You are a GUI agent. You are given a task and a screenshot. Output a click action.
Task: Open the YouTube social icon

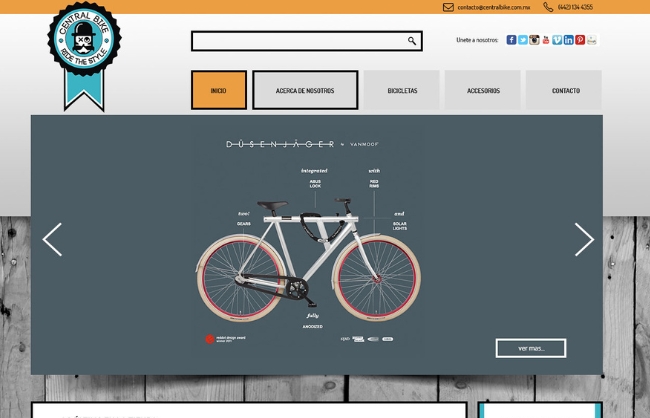546,40
